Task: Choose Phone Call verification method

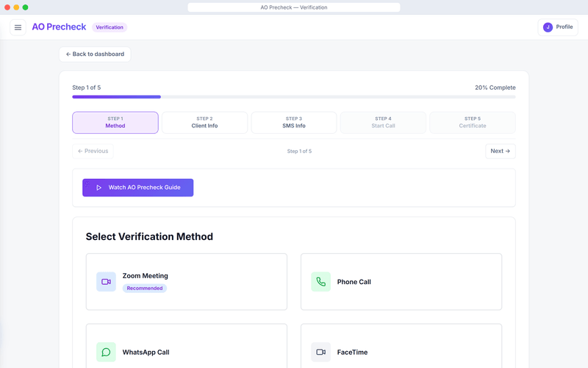Action: tap(401, 282)
